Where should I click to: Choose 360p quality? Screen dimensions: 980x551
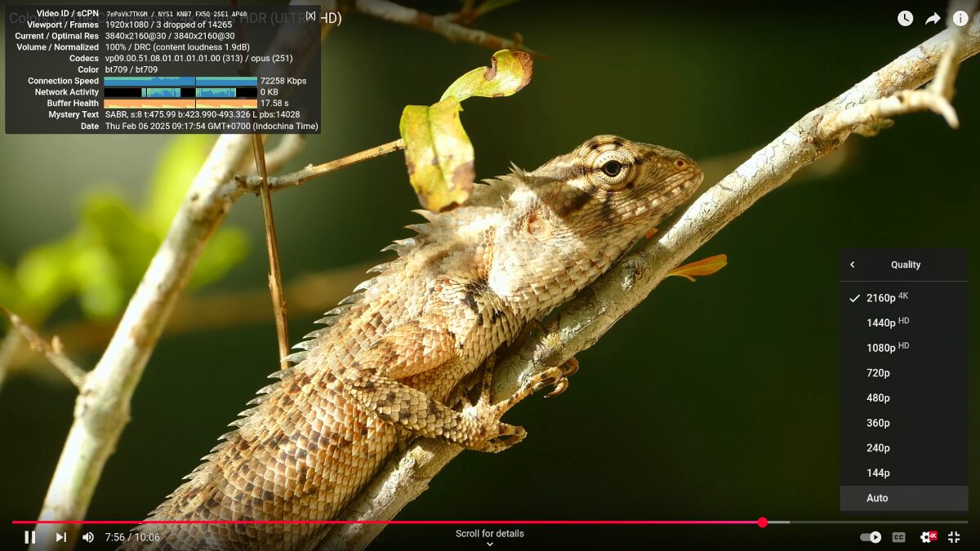tap(904, 423)
